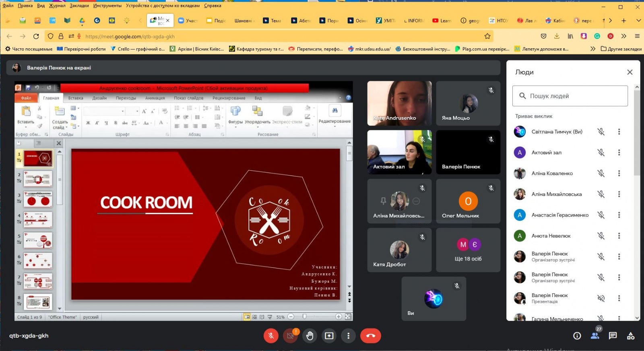This screenshot has height=351, width=644.
Task: Click the people panel vertical scrollbar
Action: pos(637,133)
